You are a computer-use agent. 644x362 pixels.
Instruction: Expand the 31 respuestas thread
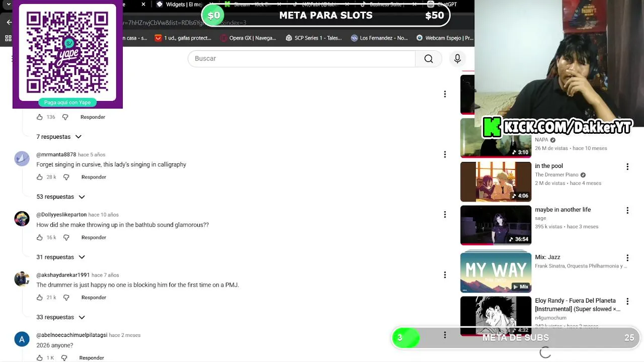[60, 257]
